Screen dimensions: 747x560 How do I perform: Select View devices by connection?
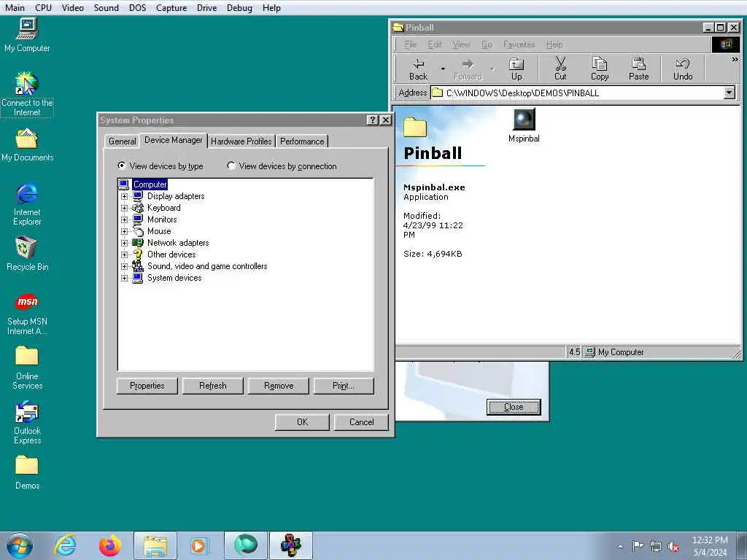(282, 166)
